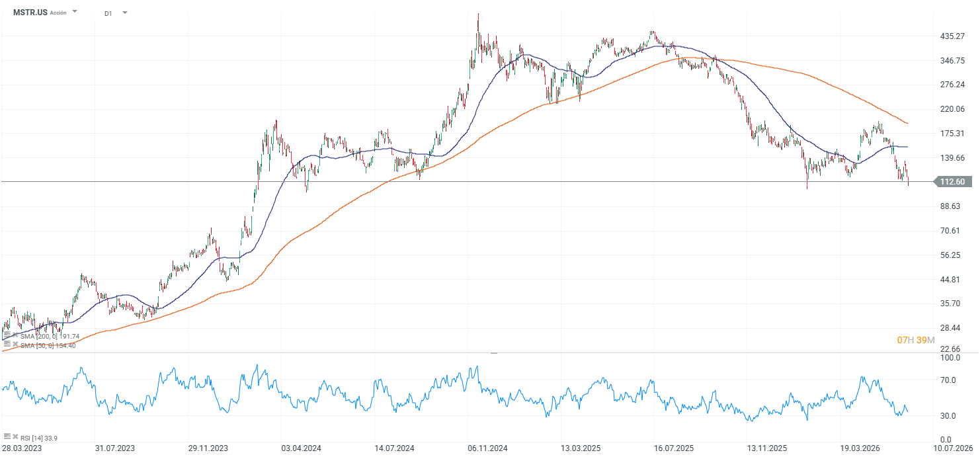Click the 07H 39M countdown timer
The height and width of the screenshot is (459, 980).
(x=915, y=340)
